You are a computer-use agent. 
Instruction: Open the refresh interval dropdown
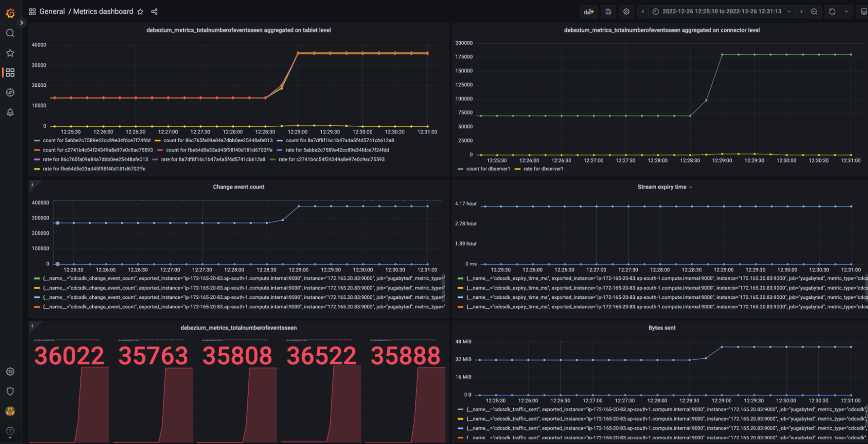click(846, 11)
